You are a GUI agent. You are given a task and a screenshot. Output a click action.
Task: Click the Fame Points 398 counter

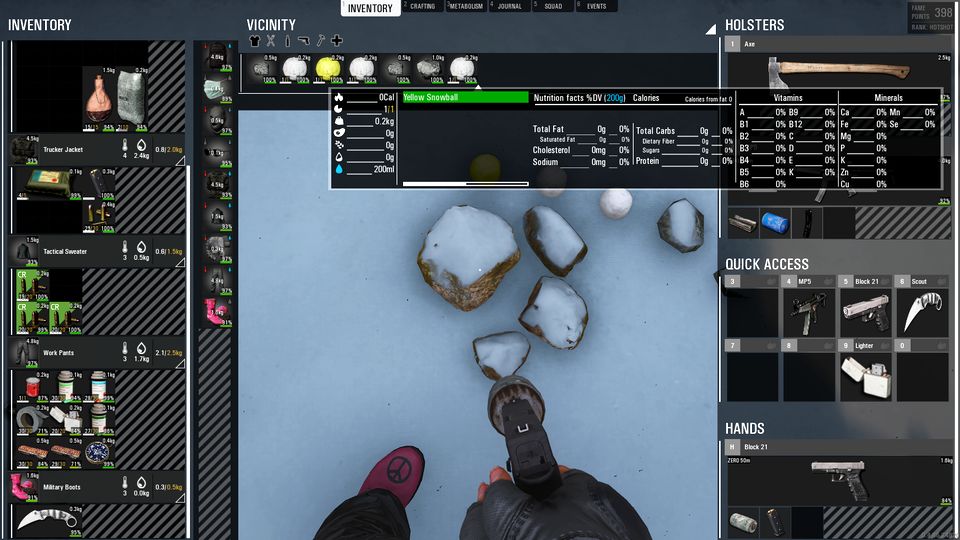click(931, 13)
